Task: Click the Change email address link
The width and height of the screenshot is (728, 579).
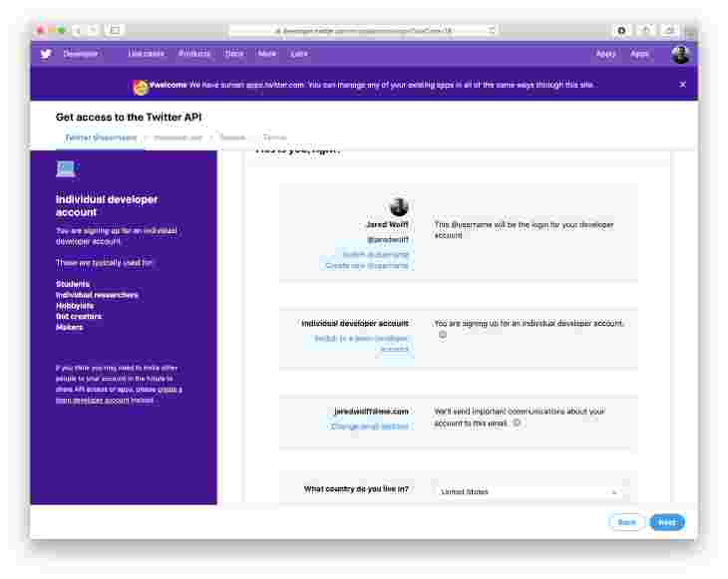Action: 370,427
